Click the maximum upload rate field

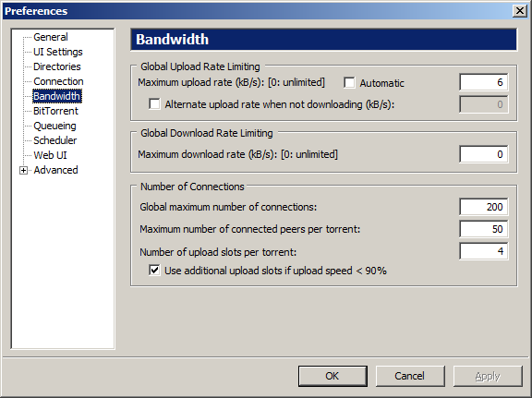[x=483, y=82]
